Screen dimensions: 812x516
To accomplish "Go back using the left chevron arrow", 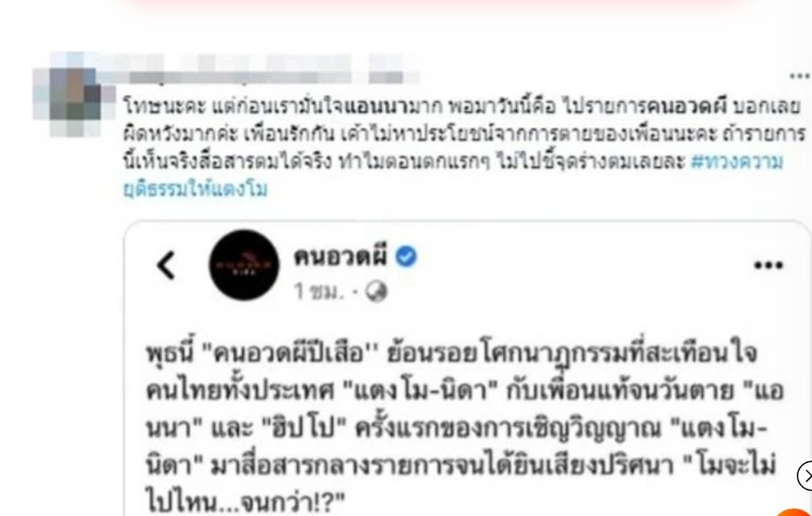I will (x=166, y=266).
